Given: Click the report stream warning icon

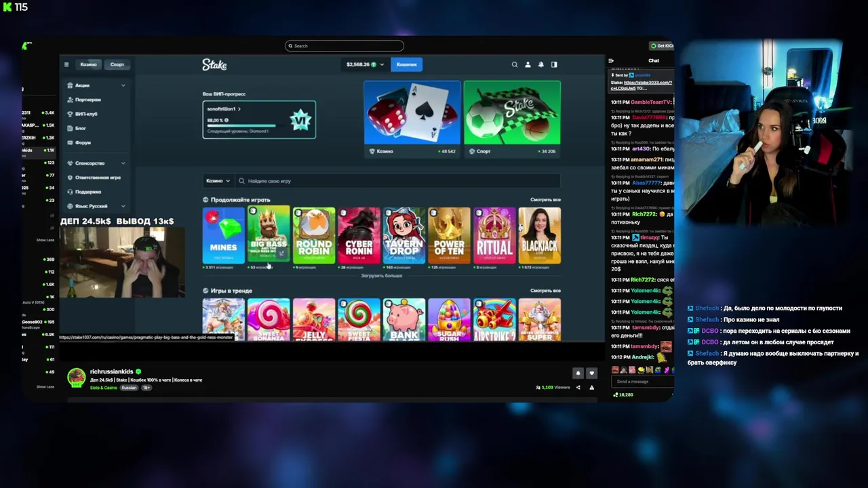Looking at the screenshot, I should coord(591,388).
